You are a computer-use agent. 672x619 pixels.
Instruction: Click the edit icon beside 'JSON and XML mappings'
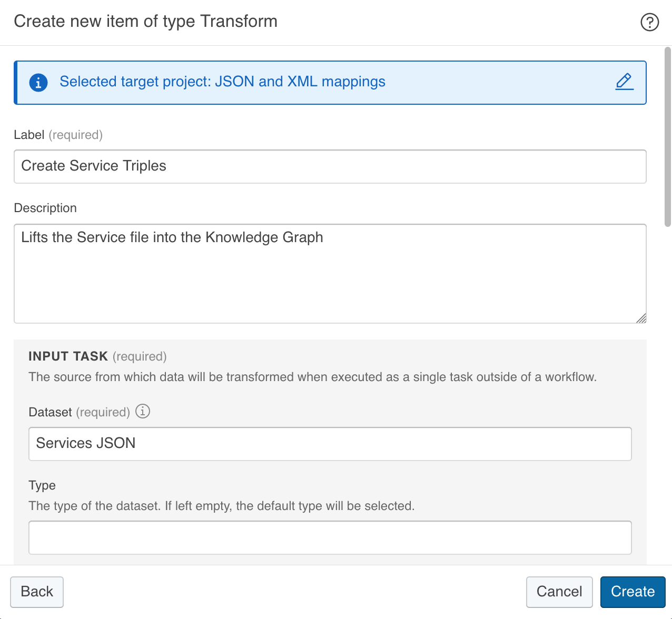(624, 82)
